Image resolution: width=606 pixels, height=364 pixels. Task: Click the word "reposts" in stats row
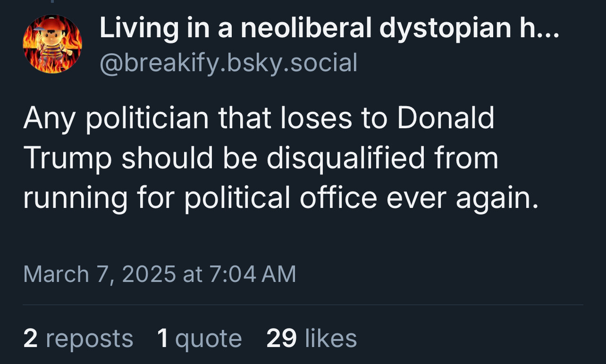(x=90, y=339)
